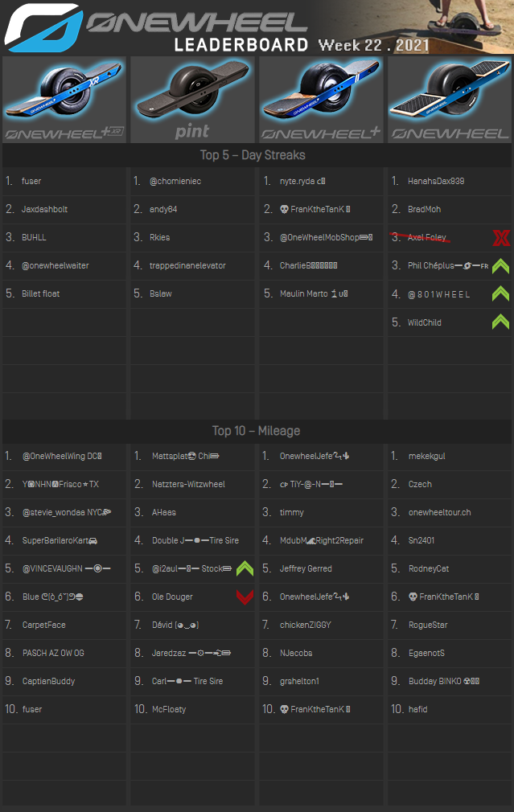The height and width of the screenshot is (812, 514).
Task: Click the struck-through Axel Foley name
Action: [427, 238]
